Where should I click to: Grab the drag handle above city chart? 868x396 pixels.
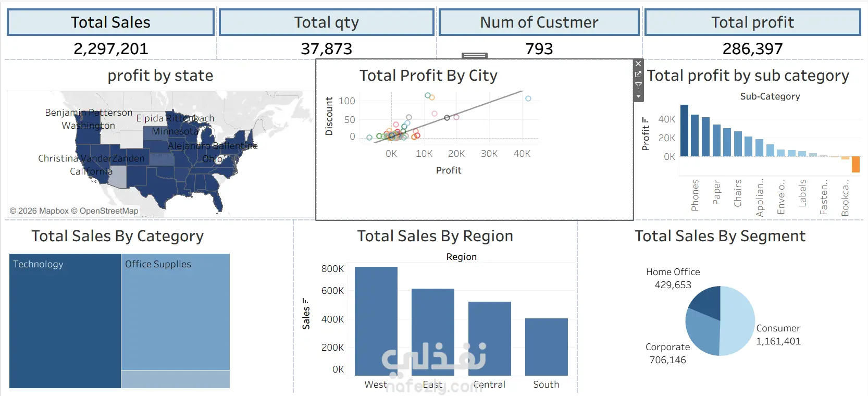pyautogui.click(x=475, y=56)
